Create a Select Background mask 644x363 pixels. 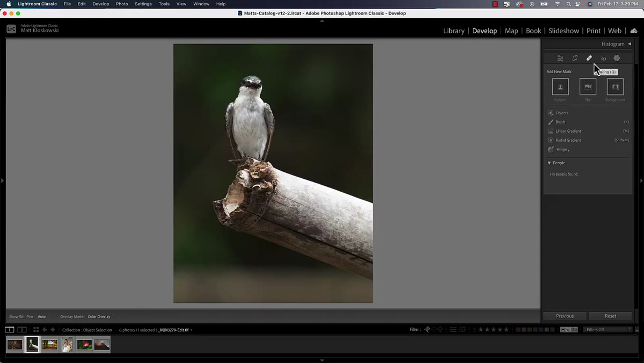tap(615, 87)
